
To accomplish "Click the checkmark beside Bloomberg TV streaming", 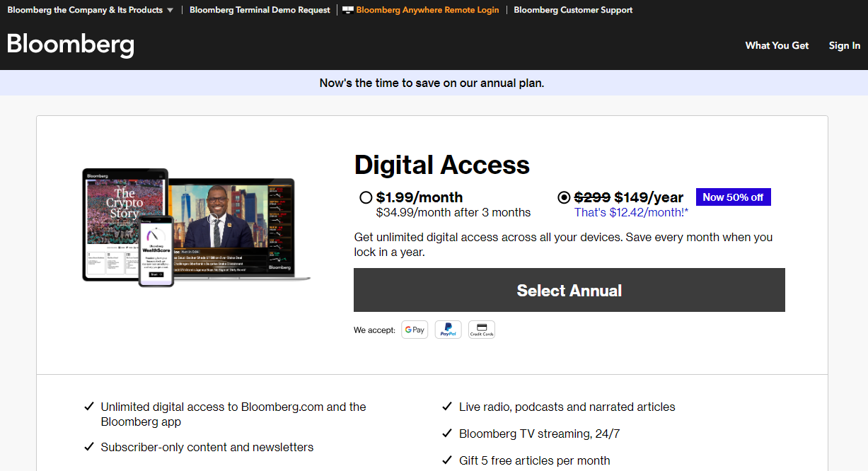I will point(447,433).
